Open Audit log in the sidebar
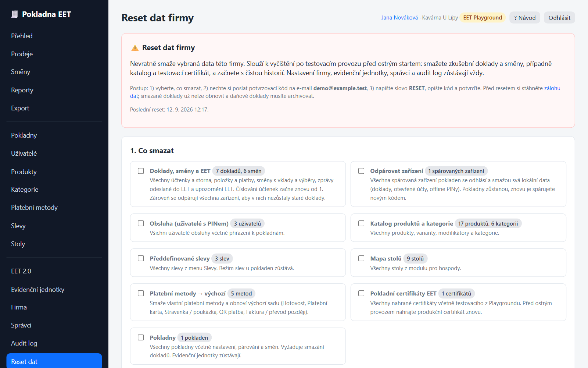The height and width of the screenshot is (368, 588). tap(54, 343)
